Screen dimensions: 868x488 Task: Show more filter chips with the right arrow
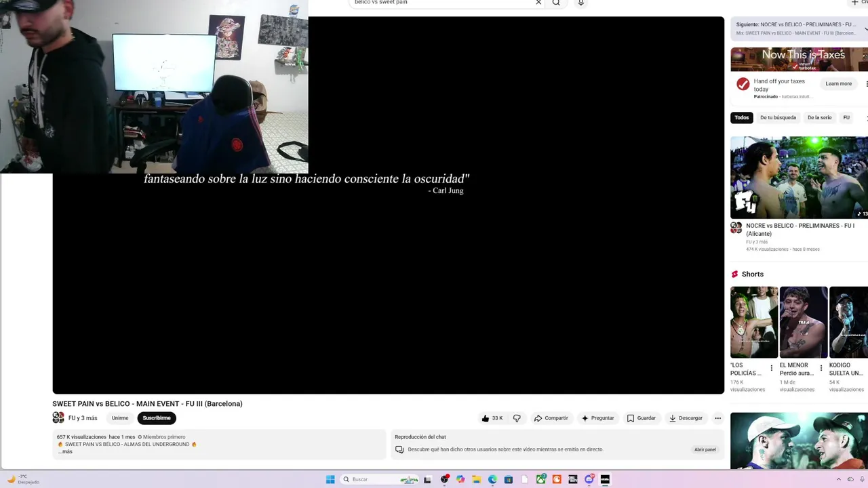point(866,118)
